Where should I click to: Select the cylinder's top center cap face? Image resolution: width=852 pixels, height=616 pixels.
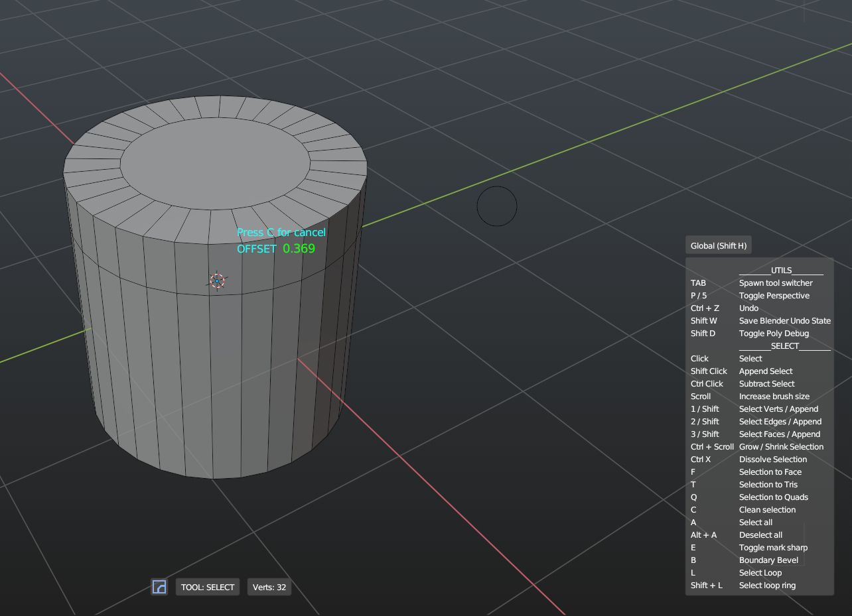(215, 163)
